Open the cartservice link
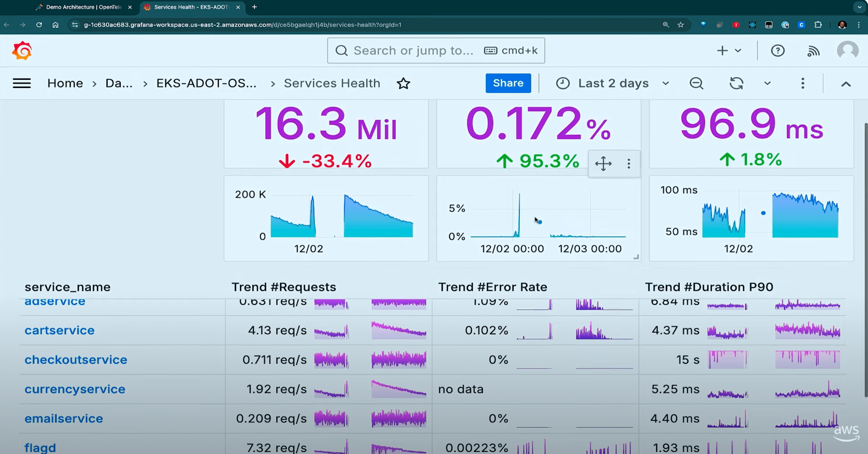This screenshot has width=868, height=454. (x=59, y=330)
